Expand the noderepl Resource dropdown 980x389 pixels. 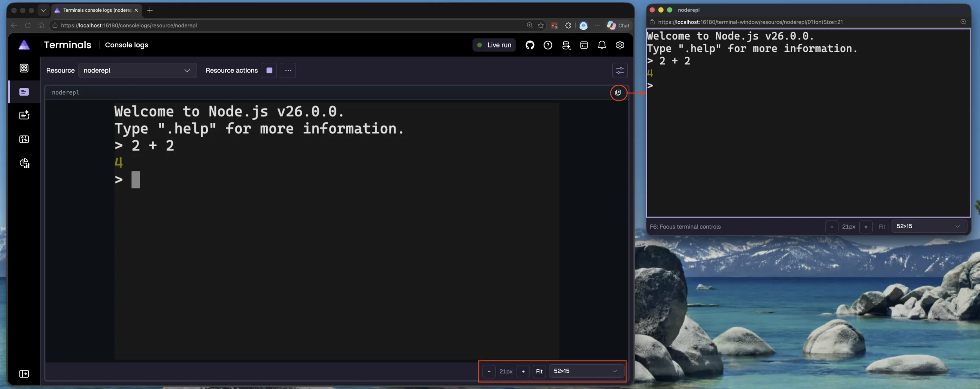138,71
